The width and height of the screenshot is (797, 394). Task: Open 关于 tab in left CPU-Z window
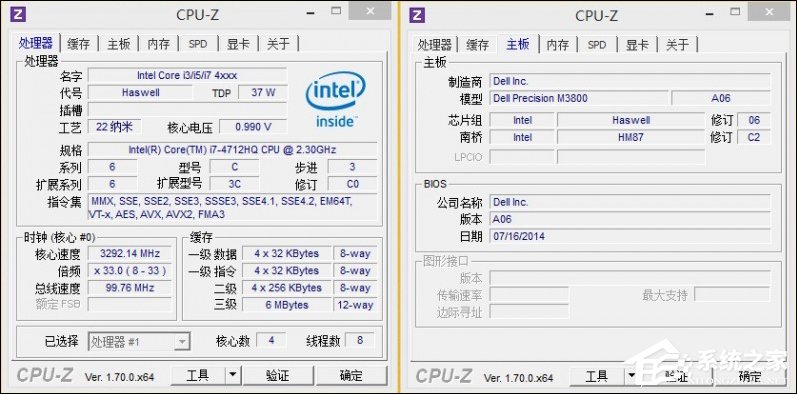tap(278, 44)
